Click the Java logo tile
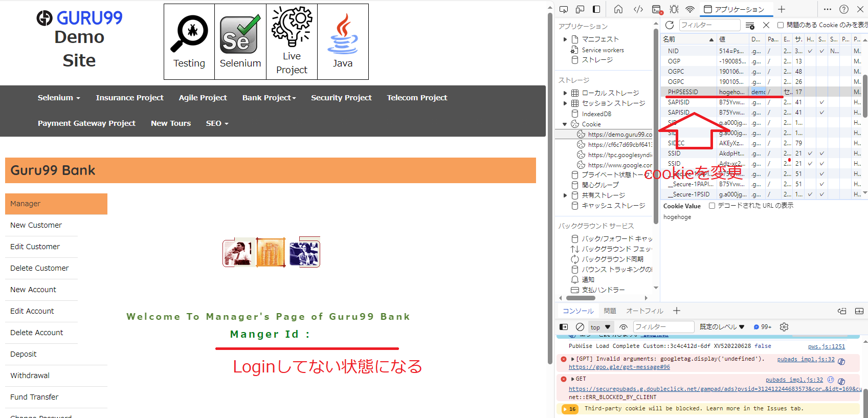The image size is (868, 418). pyautogui.click(x=343, y=42)
